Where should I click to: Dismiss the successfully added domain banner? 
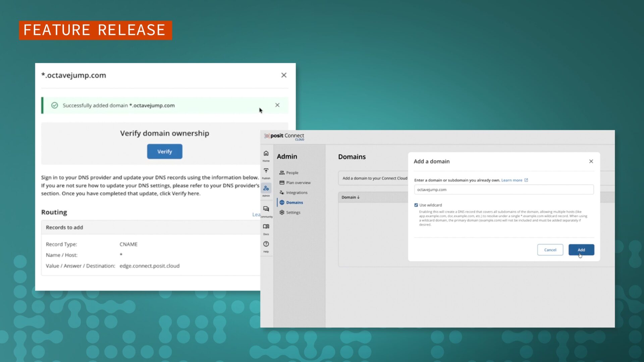pos(277,105)
